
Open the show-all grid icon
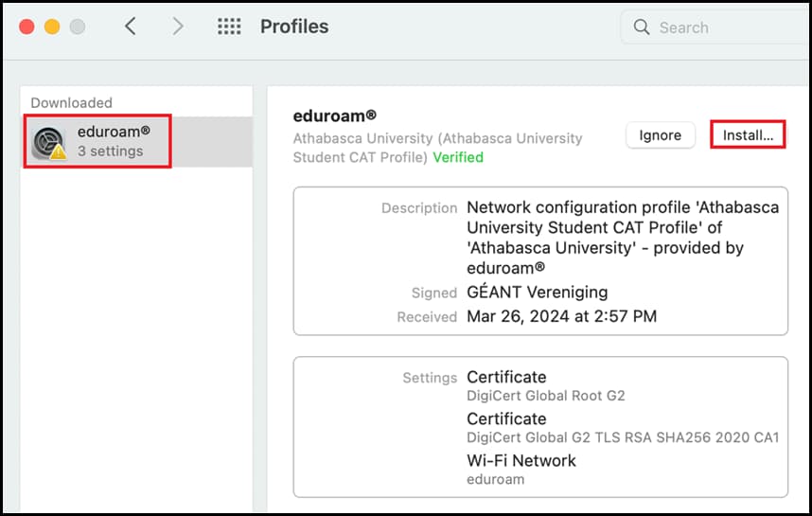[229, 26]
